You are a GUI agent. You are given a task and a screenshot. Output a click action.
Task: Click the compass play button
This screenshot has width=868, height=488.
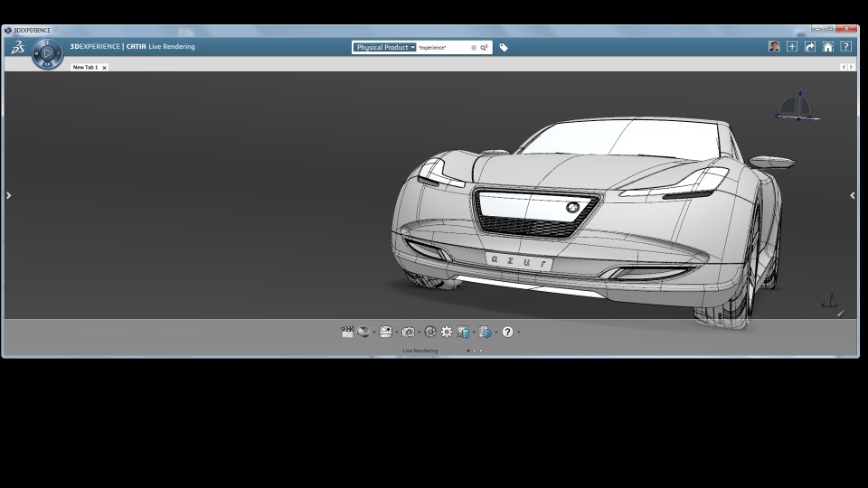47,54
